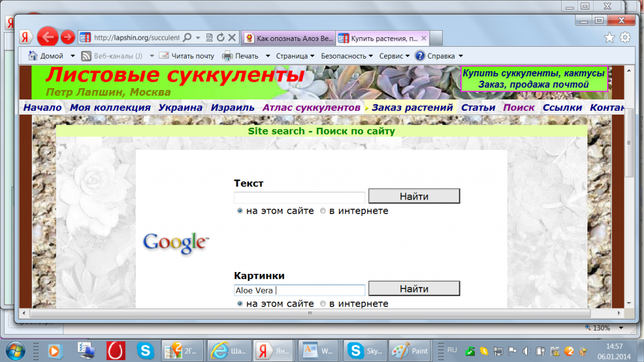The height and width of the screenshot is (362, 644).
Task: Open Paint from the Windows taskbar
Action: tap(409, 349)
